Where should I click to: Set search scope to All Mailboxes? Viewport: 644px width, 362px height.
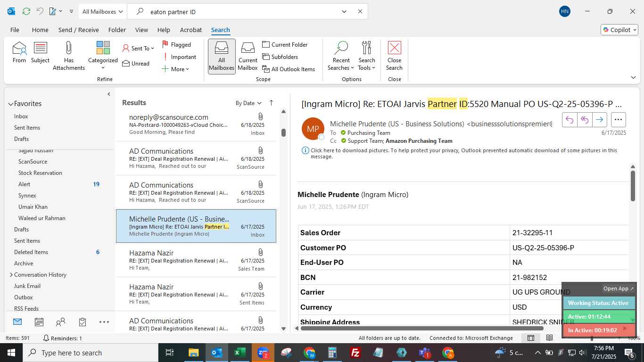[222, 56]
